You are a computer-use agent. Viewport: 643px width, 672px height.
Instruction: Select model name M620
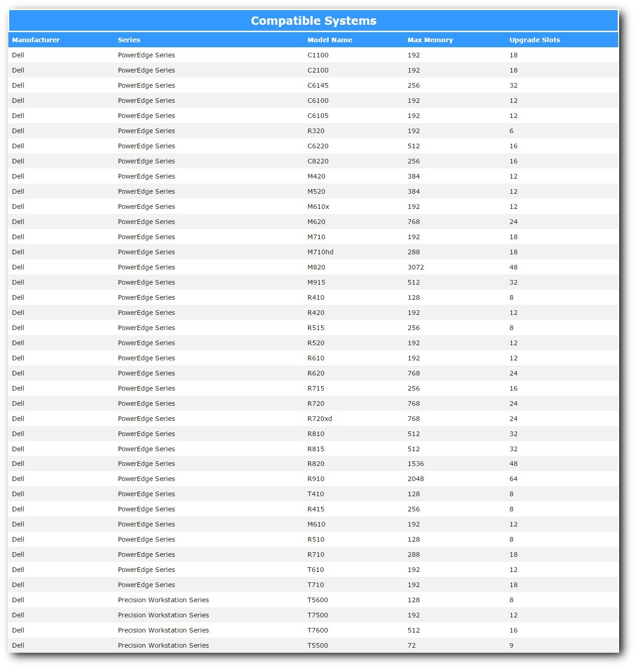pos(316,222)
